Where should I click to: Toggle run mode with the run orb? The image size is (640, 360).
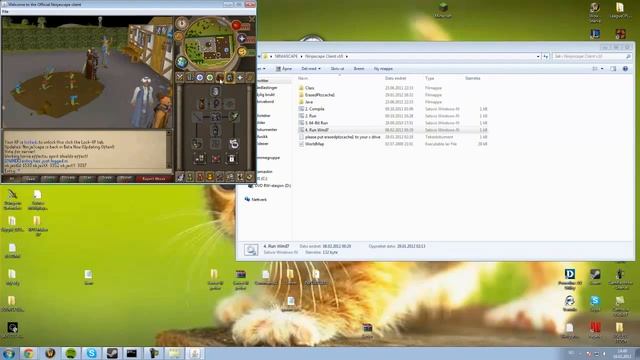(x=242, y=52)
